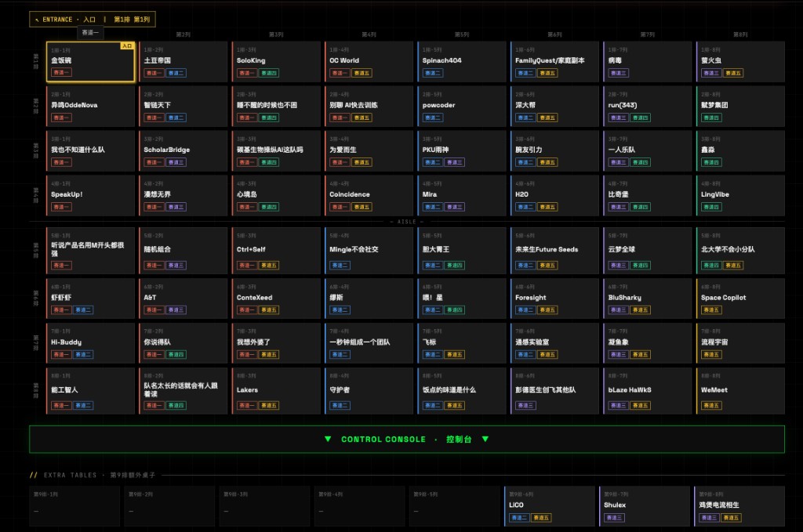Image resolution: width=803 pixels, height=532 pixels.
Task: Open the H2O team card
Action: click(554, 195)
